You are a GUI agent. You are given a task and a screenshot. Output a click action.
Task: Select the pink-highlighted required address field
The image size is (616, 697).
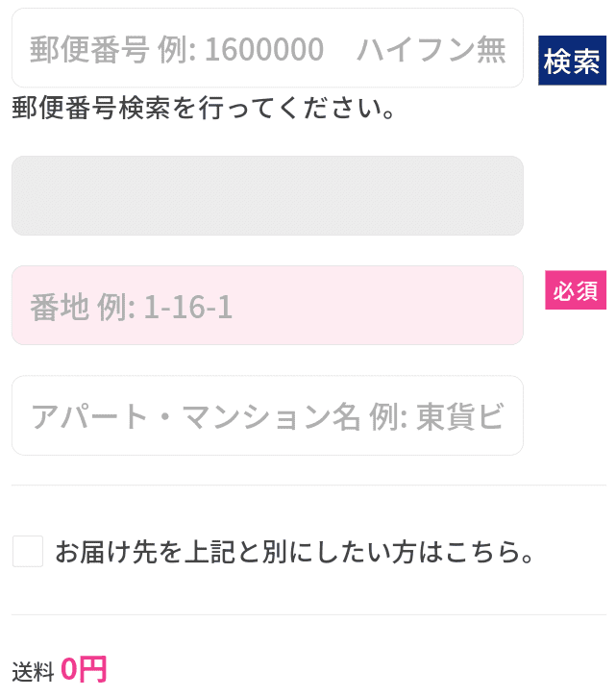pos(267,306)
